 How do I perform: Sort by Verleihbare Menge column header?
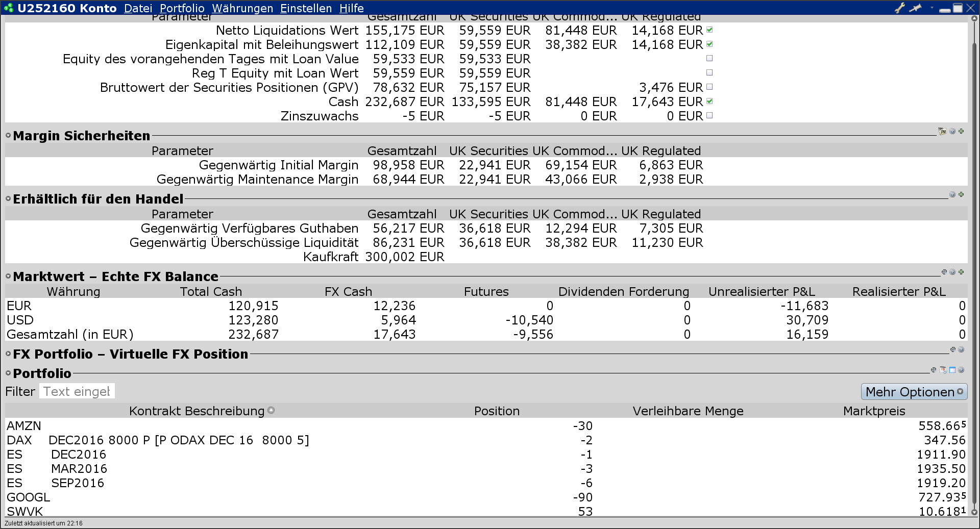pos(688,411)
